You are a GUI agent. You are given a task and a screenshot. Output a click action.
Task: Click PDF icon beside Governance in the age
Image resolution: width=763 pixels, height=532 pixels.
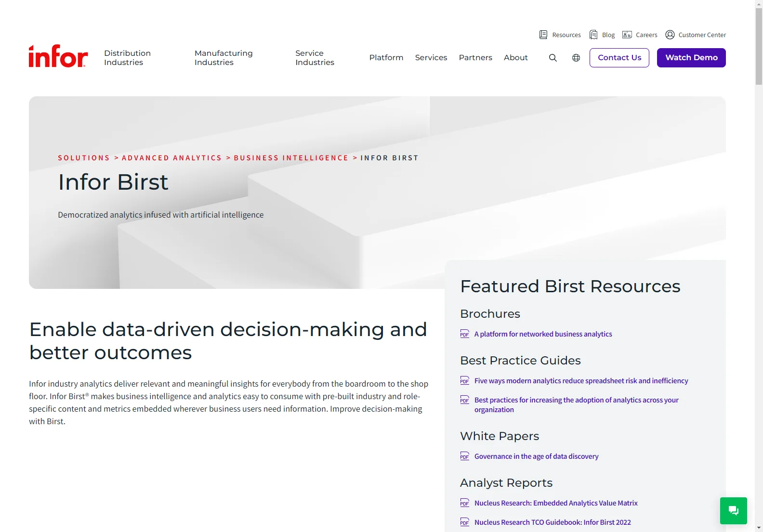point(465,456)
